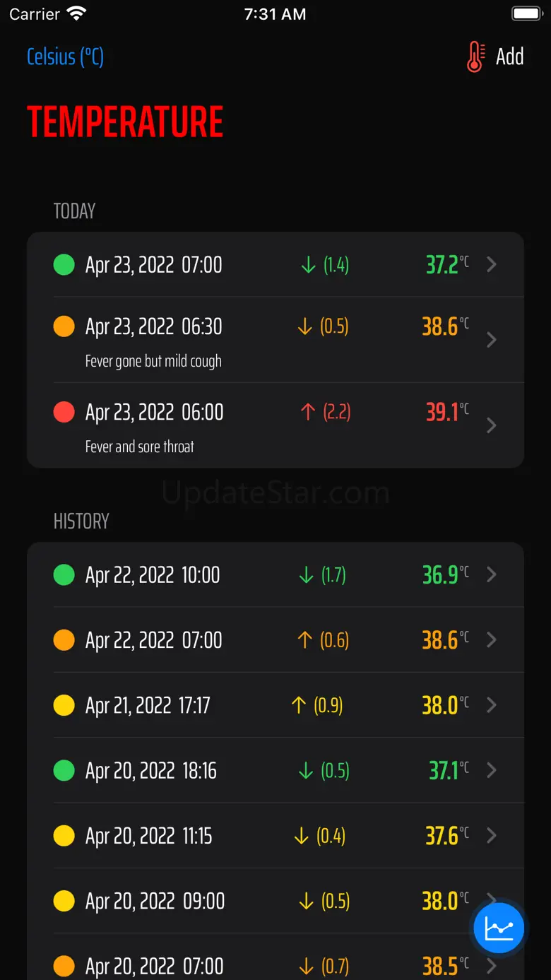This screenshot has height=980, width=551.
Task: Tap green status dot for Apr 23 07:00
Action: coord(64,265)
